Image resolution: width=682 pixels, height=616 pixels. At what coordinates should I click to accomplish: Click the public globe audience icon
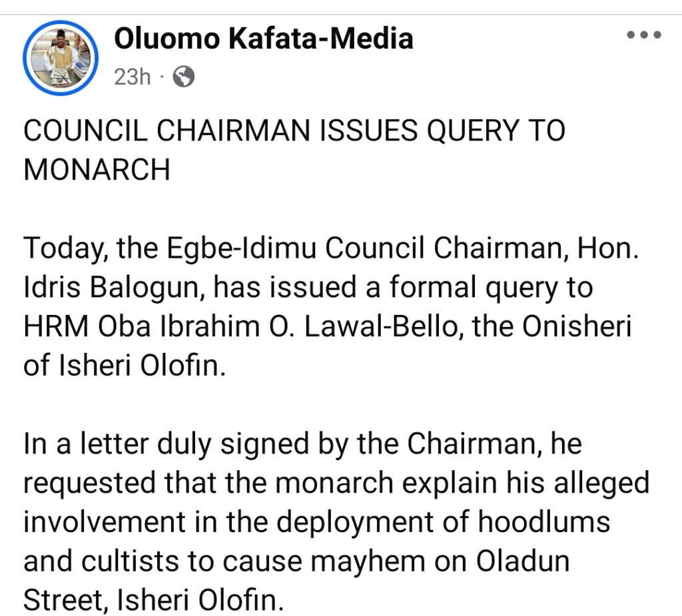183,78
